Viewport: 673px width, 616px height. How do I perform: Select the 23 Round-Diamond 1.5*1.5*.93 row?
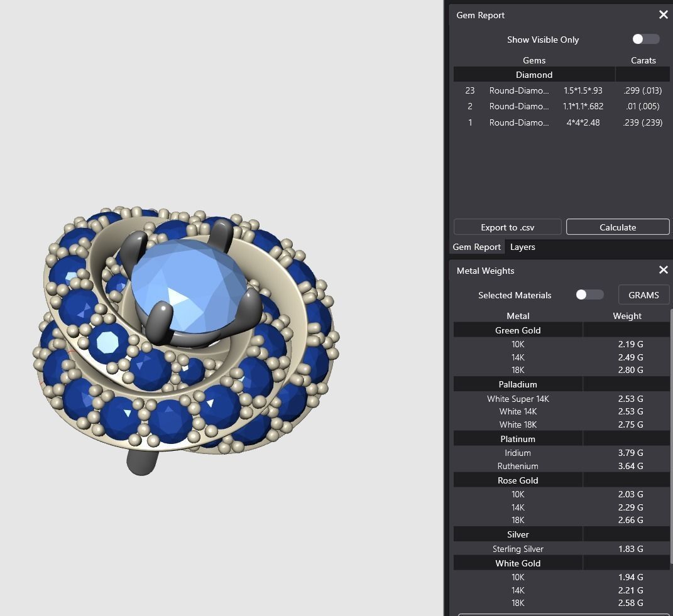[x=561, y=90]
